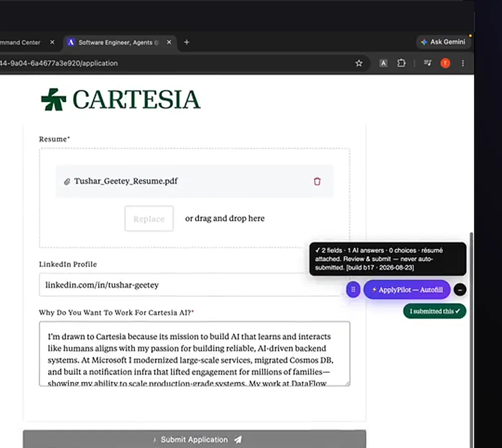Click the page vertical scrollbar

point(471,339)
